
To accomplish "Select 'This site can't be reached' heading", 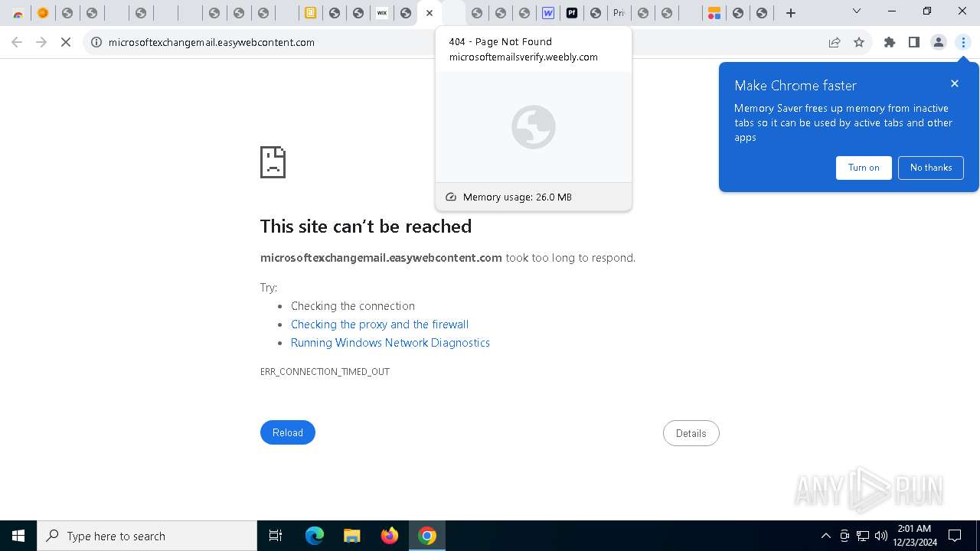I will (366, 227).
